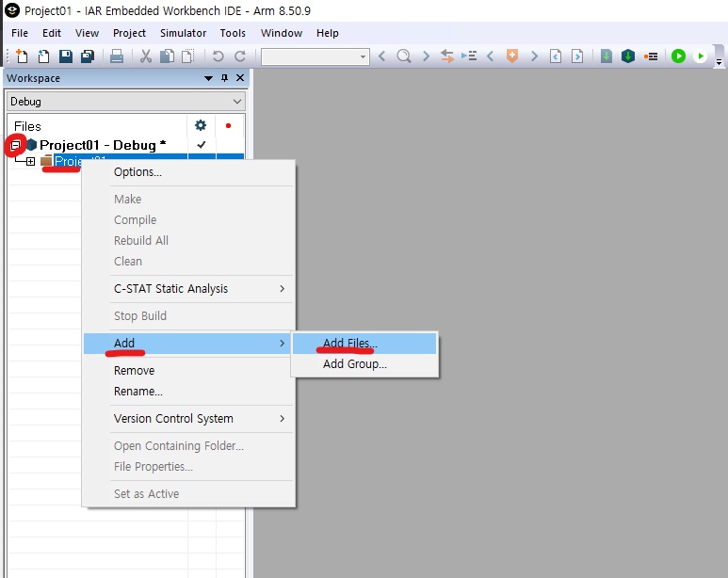Viewport: 728px width, 578px height.
Task: Click the Open file toolbar icon
Action: (x=43, y=56)
